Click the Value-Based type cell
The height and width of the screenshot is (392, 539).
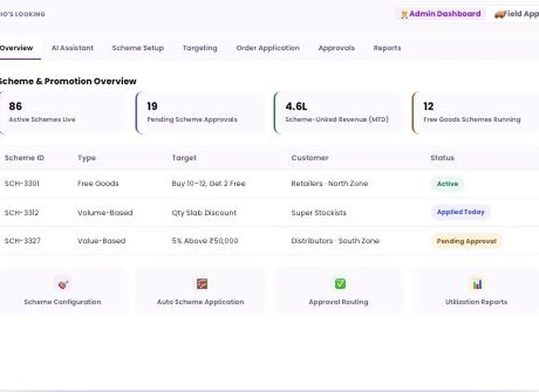102,241
